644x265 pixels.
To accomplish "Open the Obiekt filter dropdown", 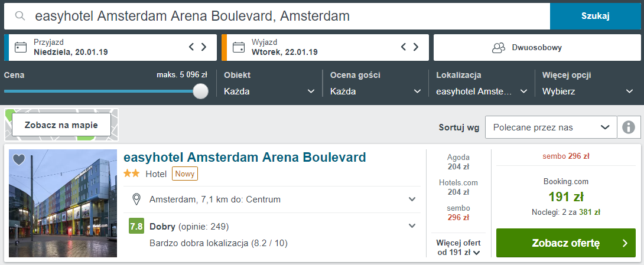I will (269, 91).
